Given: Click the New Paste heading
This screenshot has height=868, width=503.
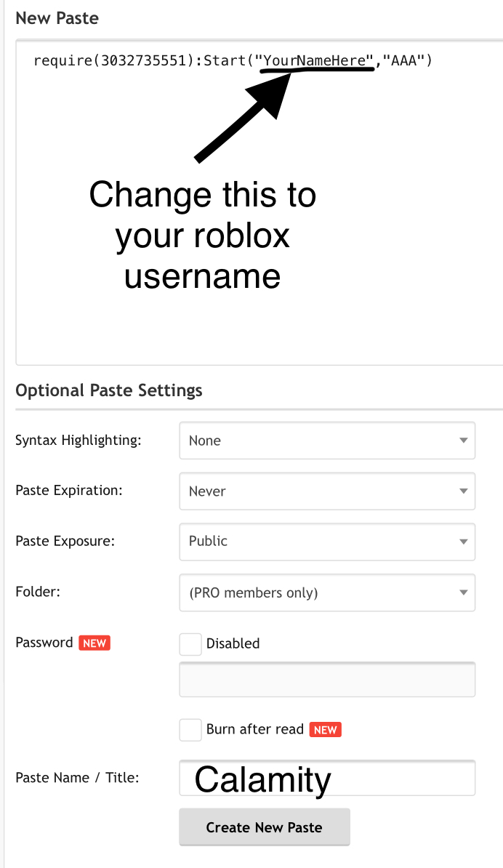Looking at the screenshot, I should point(57,18).
